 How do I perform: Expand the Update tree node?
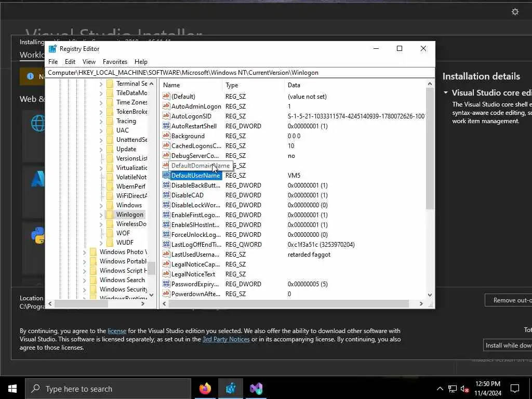click(101, 149)
